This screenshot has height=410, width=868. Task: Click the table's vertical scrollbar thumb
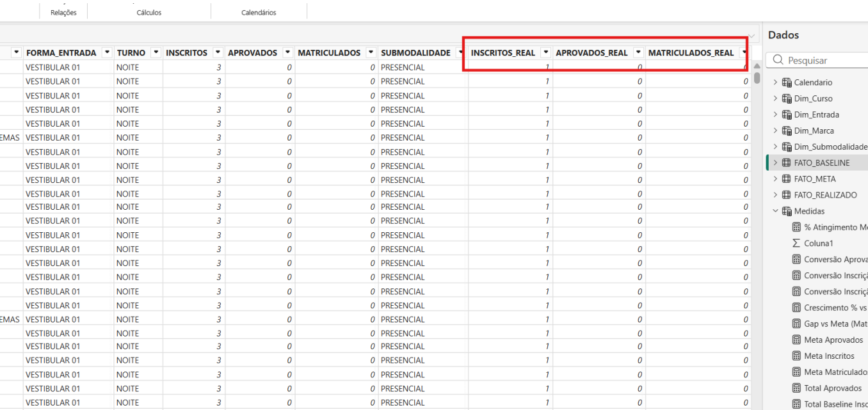coord(757,77)
